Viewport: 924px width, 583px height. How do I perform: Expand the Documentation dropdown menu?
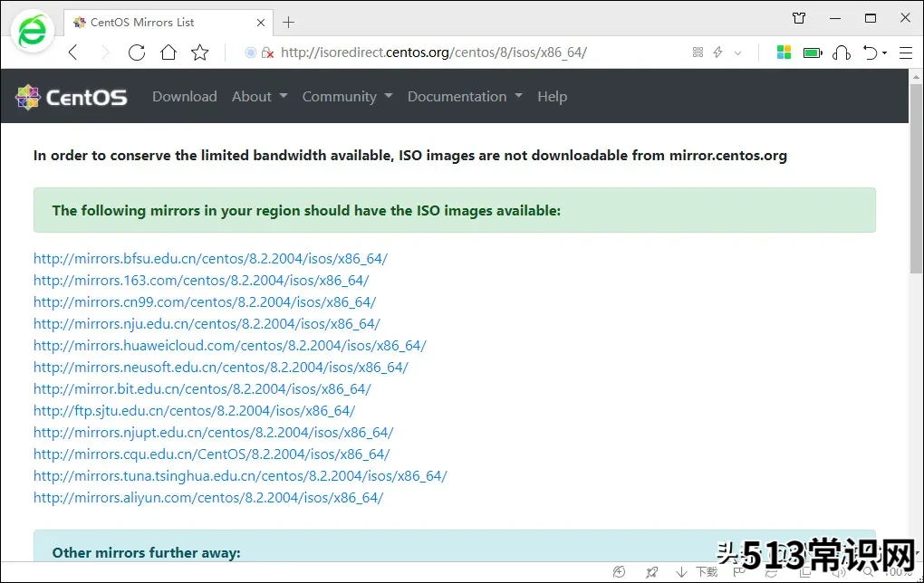465,97
